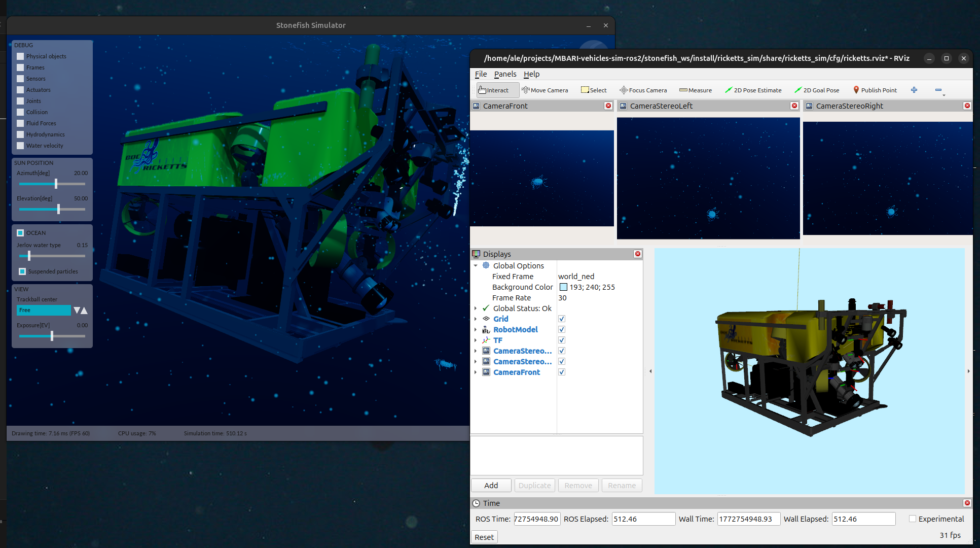Select the 2D Goal Pose tool
The width and height of the screenshot is (980, 548).
click(x=817, y=90)
